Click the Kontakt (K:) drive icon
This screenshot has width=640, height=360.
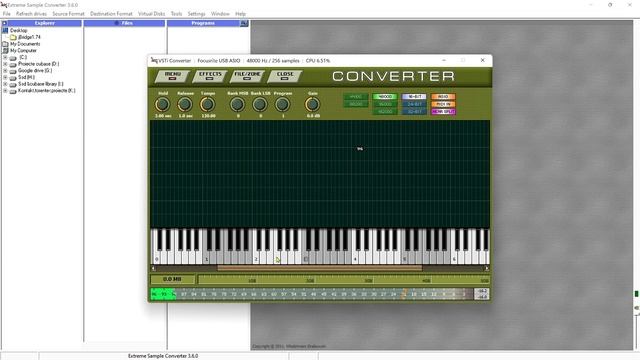click(x=13, y=91)
